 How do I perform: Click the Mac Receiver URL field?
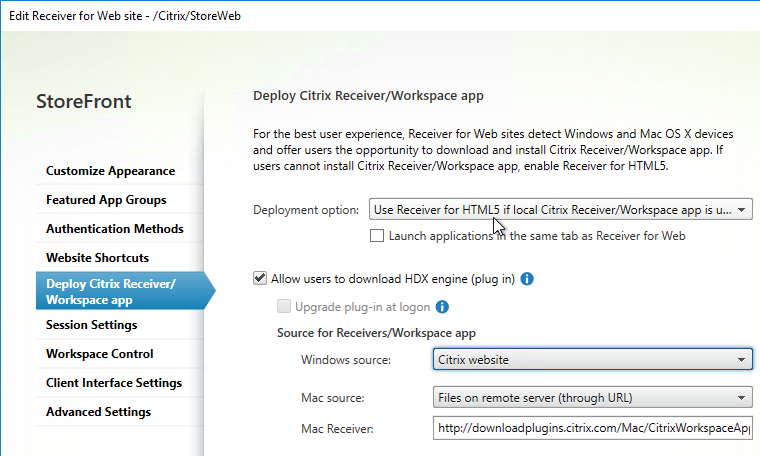[593, 428]
